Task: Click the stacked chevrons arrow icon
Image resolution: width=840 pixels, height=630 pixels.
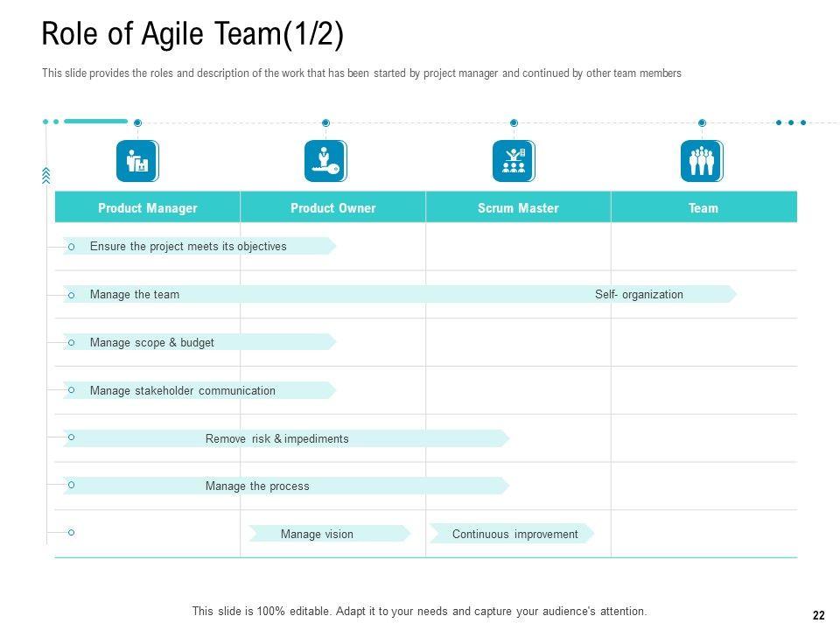Action: [x=45, y=176]
